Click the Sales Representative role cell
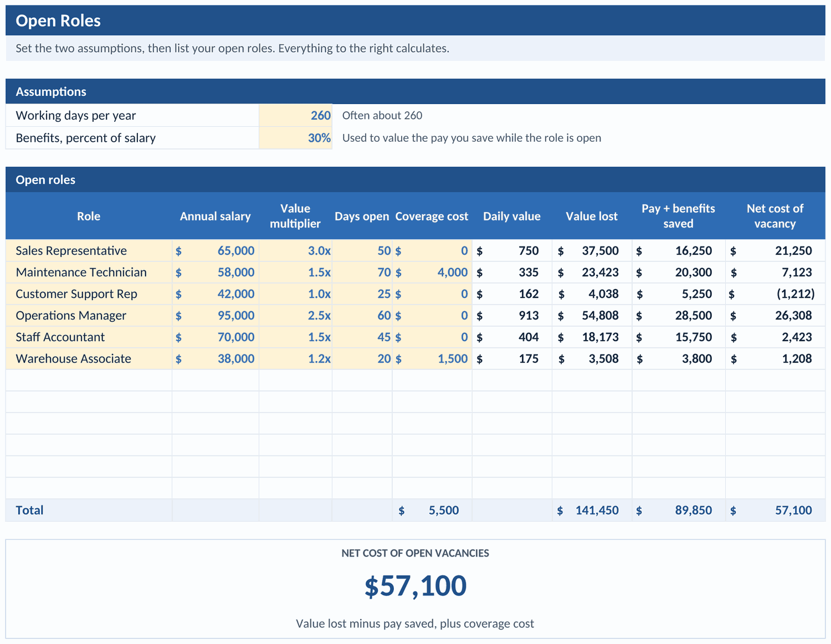 tap(89, 250)
